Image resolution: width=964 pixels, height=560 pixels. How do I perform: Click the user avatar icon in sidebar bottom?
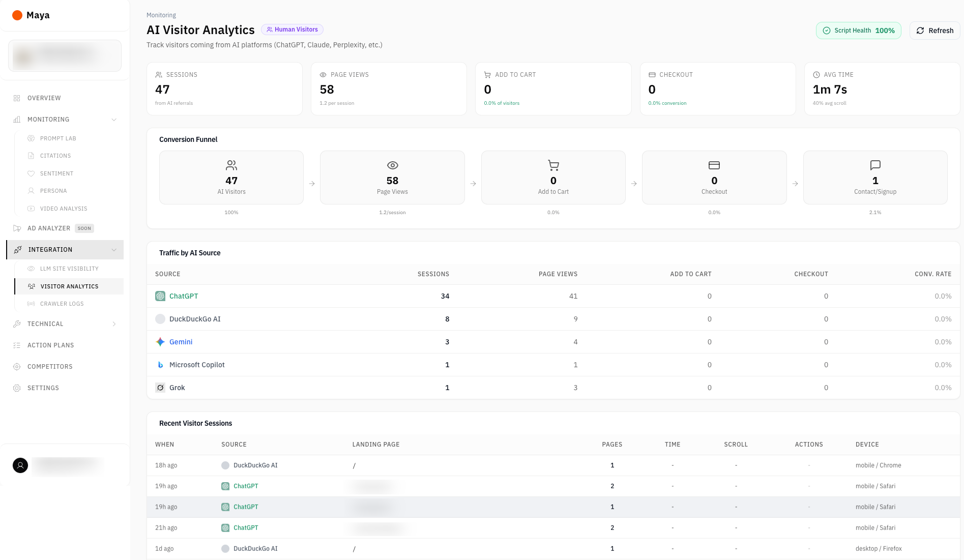tap(20, 465)
